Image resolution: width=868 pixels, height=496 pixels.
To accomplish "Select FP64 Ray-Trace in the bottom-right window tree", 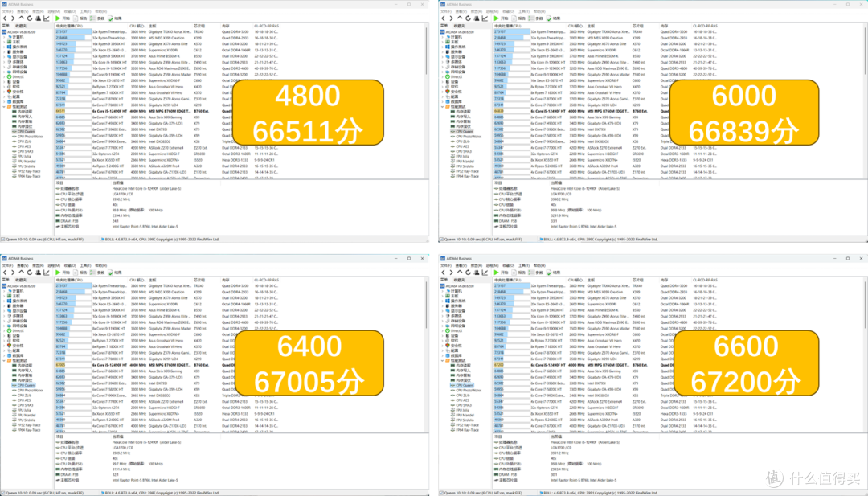I will [466, 430].
